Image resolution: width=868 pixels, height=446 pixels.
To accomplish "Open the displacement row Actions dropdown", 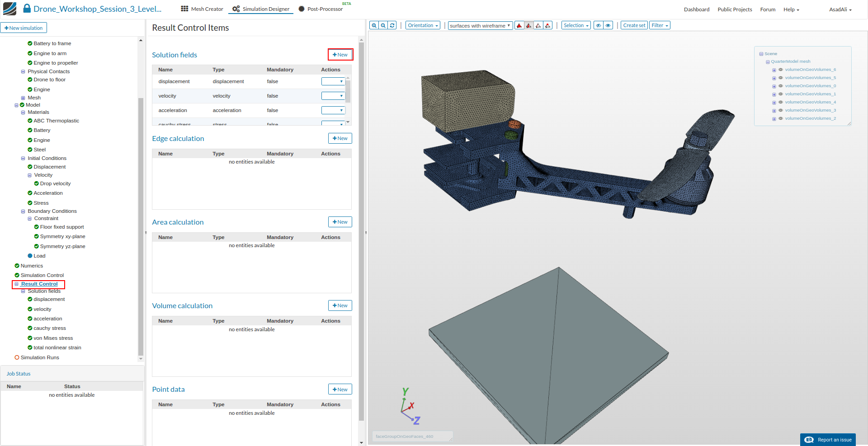I will [x=333, y=82].
